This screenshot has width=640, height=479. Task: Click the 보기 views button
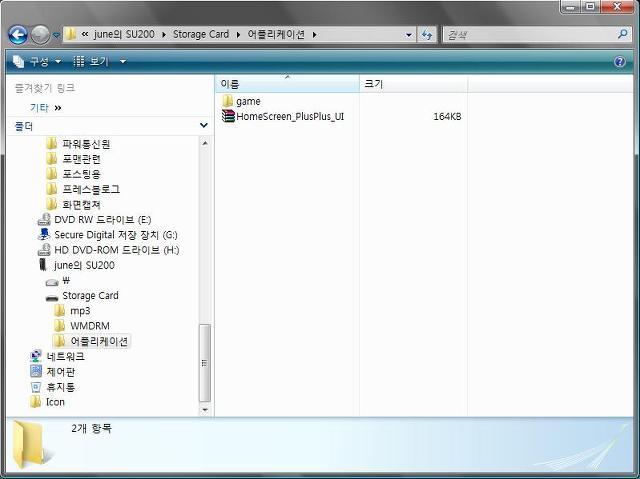point(91,62)
